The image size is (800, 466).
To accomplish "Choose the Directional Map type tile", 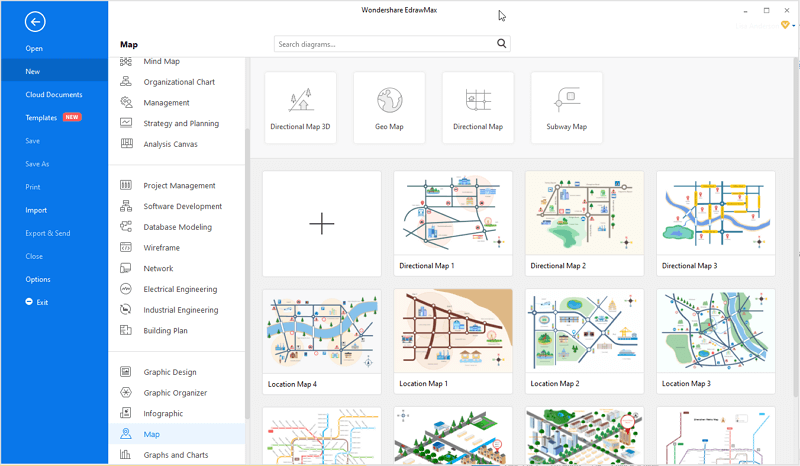I will [478, 108].
